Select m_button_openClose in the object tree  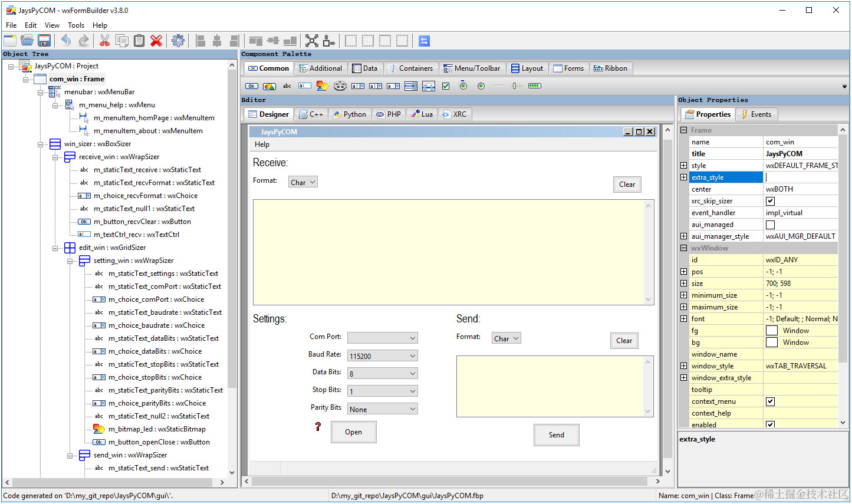[x=159, y=442]
